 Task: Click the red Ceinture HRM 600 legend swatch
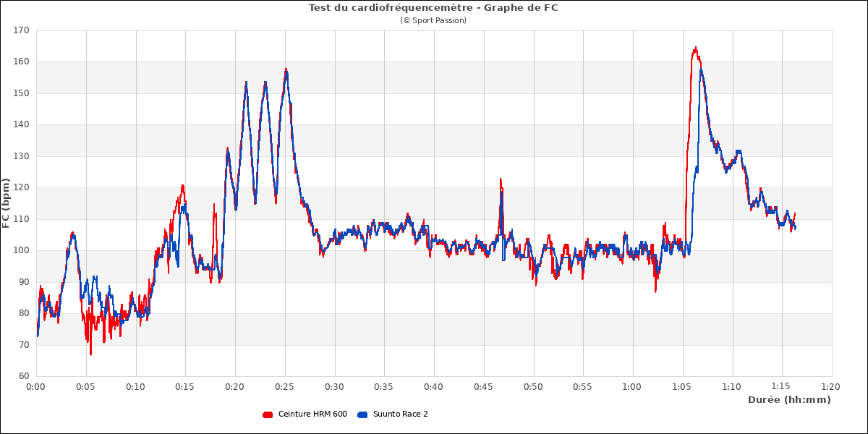[267, 414]
